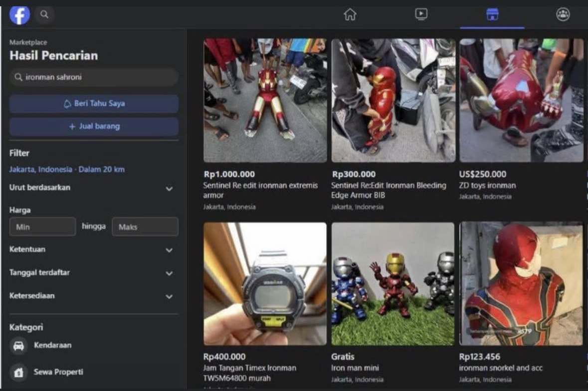
Task: Click the Min price input field
Action: tap(43, 227)
